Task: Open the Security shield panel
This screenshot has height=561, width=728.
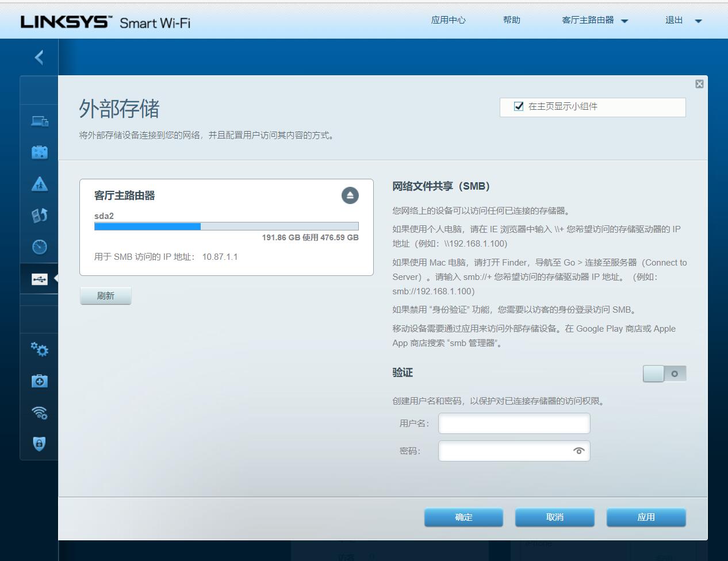Action: click(x=39, y=444)
